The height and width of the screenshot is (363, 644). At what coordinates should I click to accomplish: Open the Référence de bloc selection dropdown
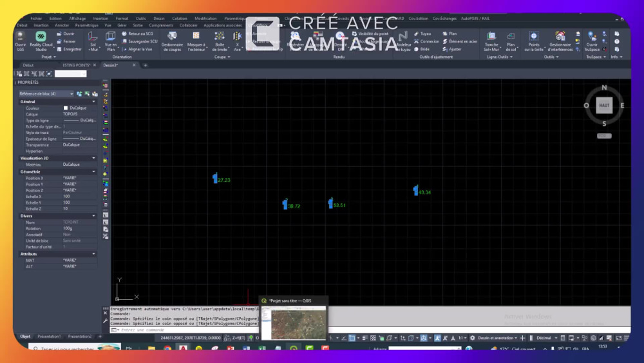tap(46, 93)
